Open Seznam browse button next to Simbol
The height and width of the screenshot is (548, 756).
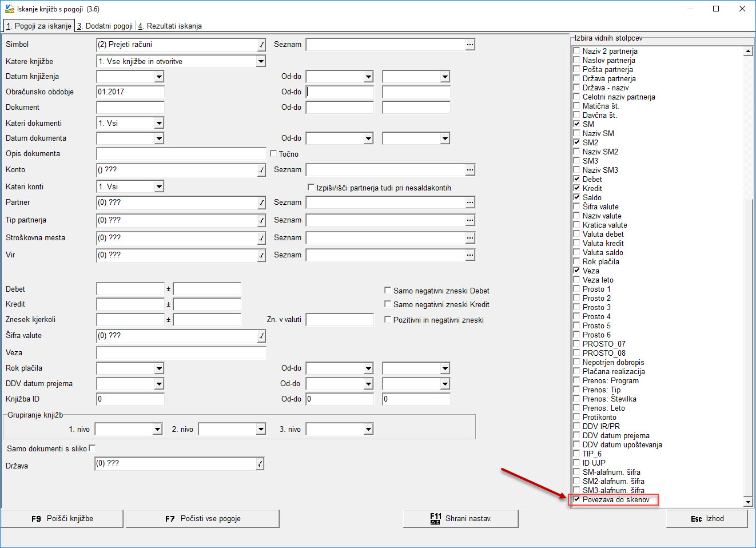point(470,45)
